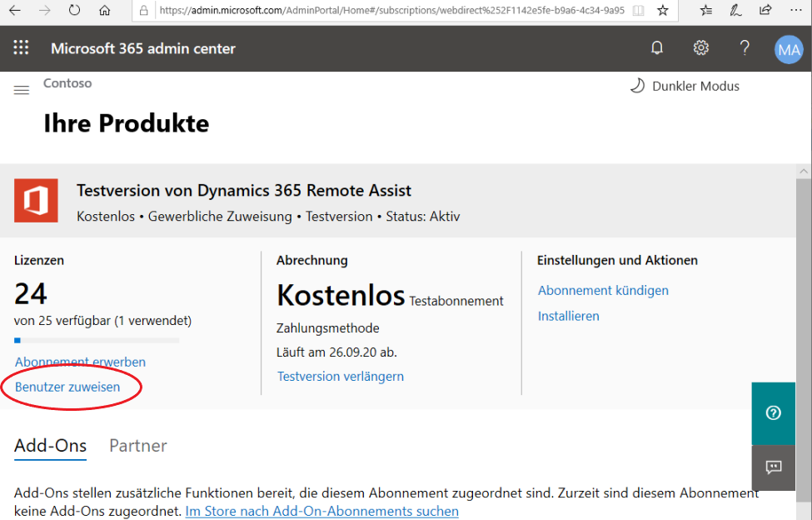Click the Abonnement erwerben link
This screenshot has height=520, width=812.
click(x=80, y=362)
